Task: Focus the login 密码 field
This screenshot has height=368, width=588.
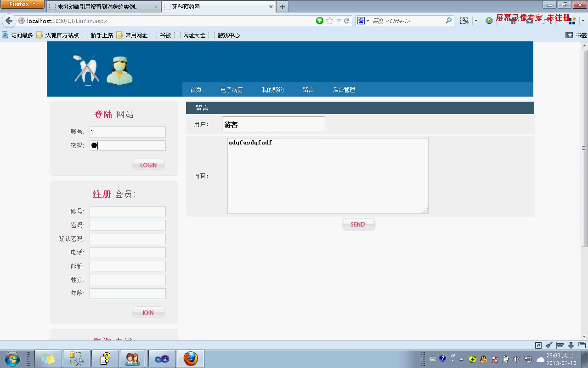Action: (128, 146)
